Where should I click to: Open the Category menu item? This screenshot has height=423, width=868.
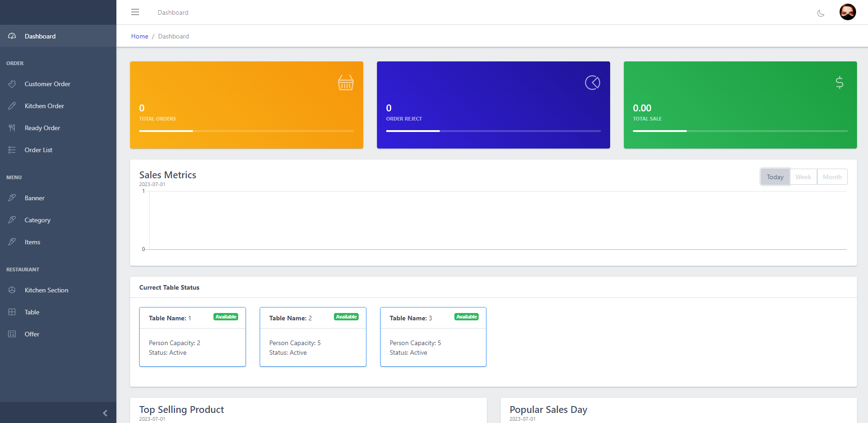point(58,220)
